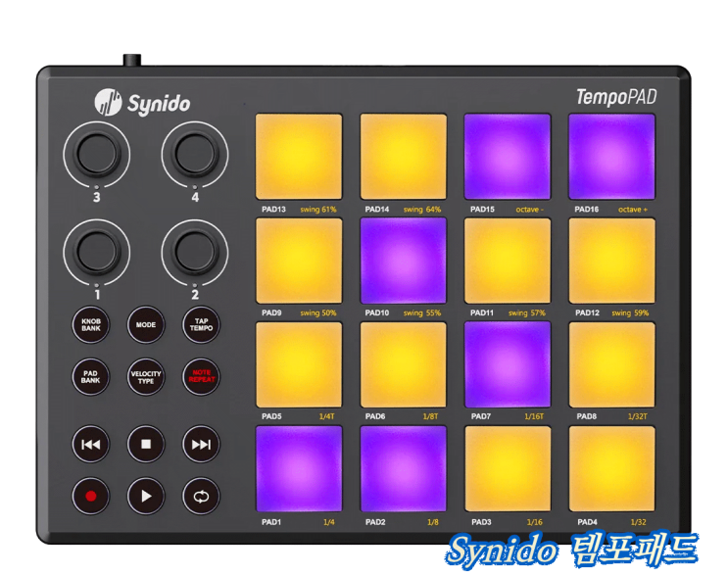Click the skip-to-previous transport button

tap(90, 444)
